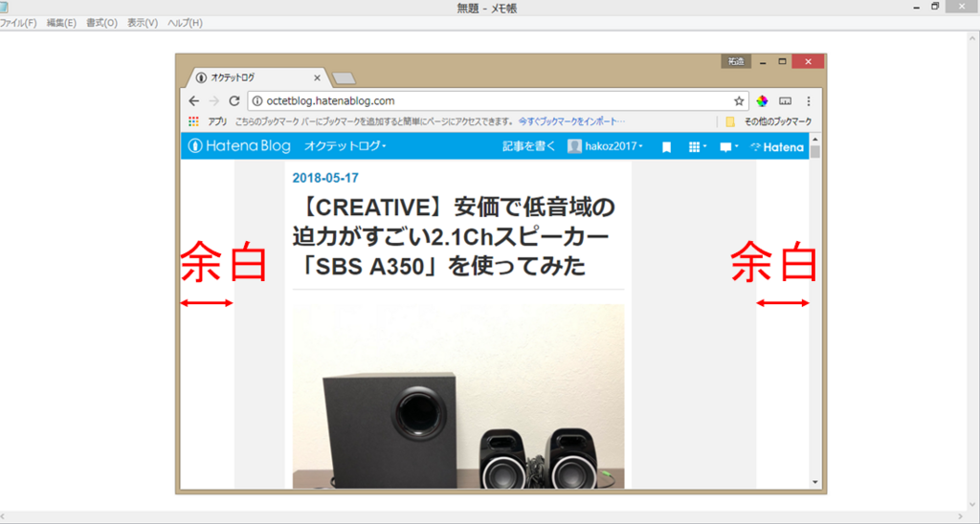The width and height of the screenshot is (980, 524).
Task: Open the ヘルプ(H) menu in Notepad
Action: point(185,23)
